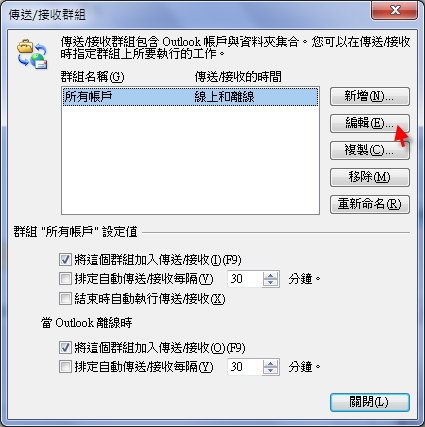Uncheck online 將這個群組加入傳送/接收(I) checkbox
Image resolution: width=425 pixels, height=427 pixels.
point(65,259)
